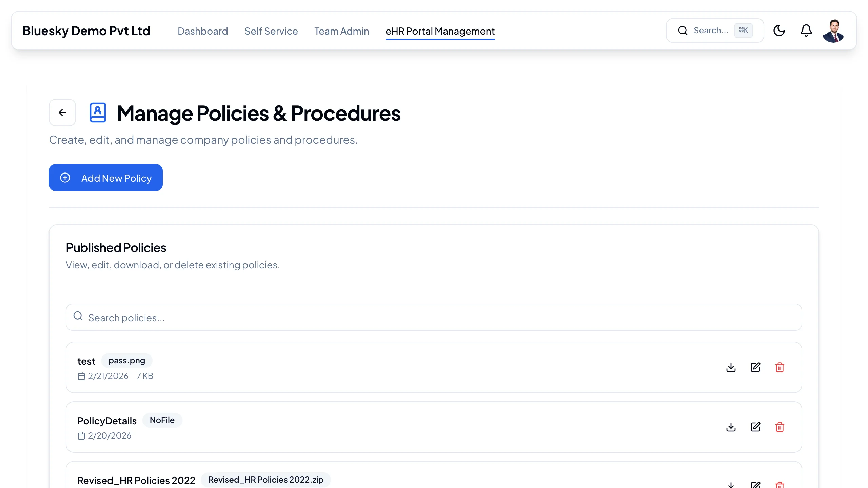Click Bluesky Demo Pvt Ltd logo text
Viewport: 868px width, 488px height.
click(86, 31)
